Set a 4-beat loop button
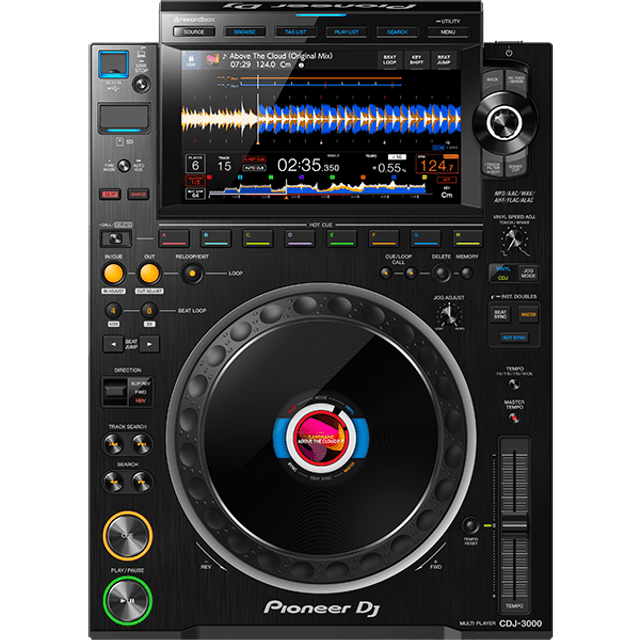The height and width of the screenshot is (640, 640). pyautogui.click(x=113, y=311)
